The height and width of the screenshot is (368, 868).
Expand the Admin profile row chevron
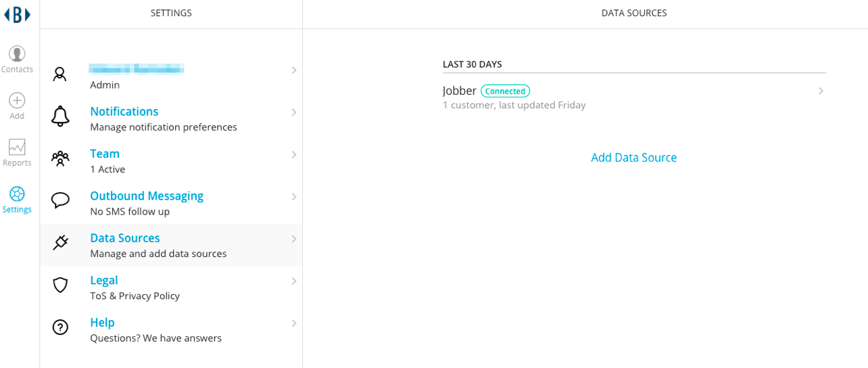[x=294, y=70]
